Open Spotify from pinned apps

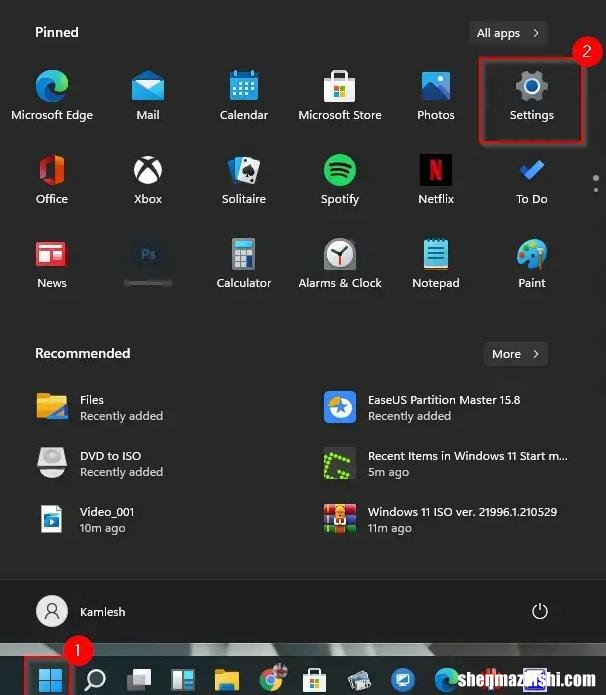pyautogui.click(x=340, y=180)
